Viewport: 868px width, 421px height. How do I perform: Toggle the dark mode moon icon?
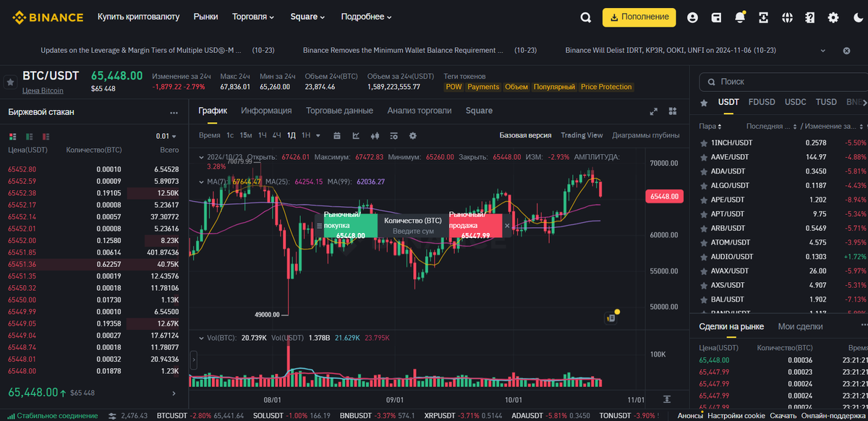(858, 17)
